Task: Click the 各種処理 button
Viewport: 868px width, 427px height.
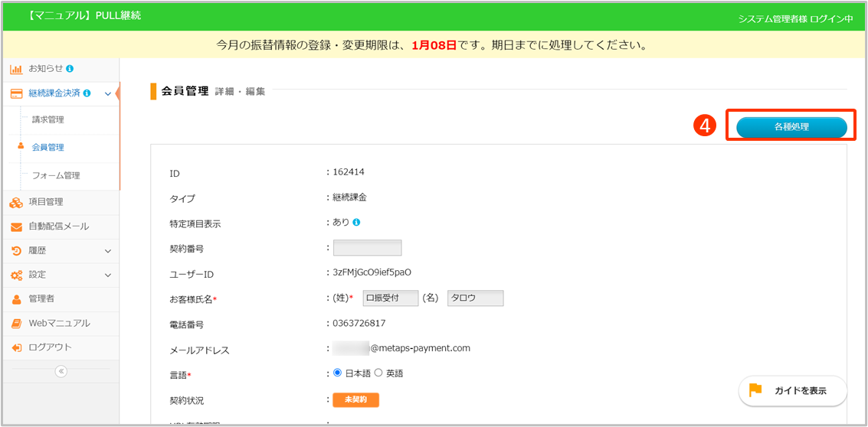Action: [791, 127]
